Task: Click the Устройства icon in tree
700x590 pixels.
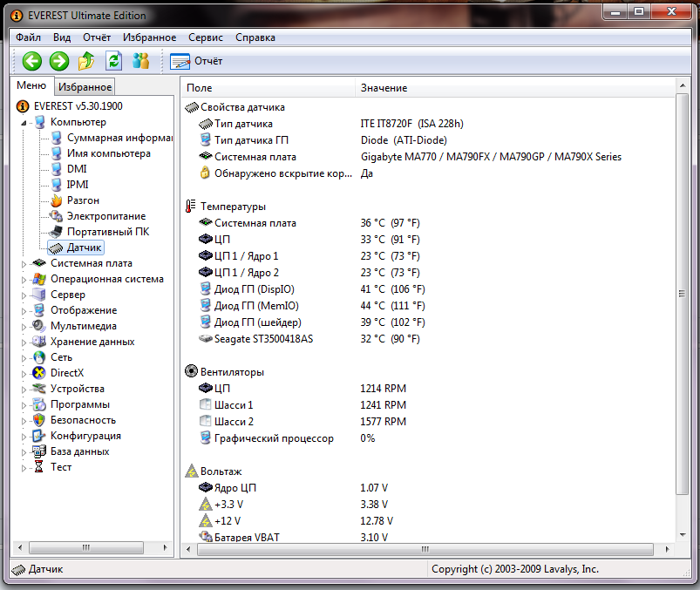Action: pyautogui.click(x=39, y=389)
